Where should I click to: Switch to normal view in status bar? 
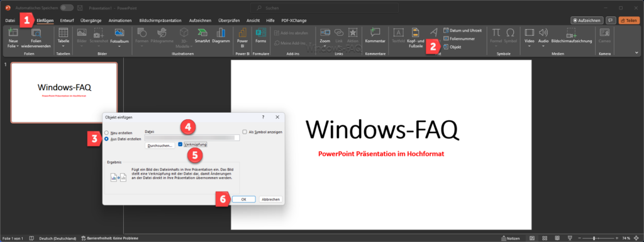tap(532, 238)
